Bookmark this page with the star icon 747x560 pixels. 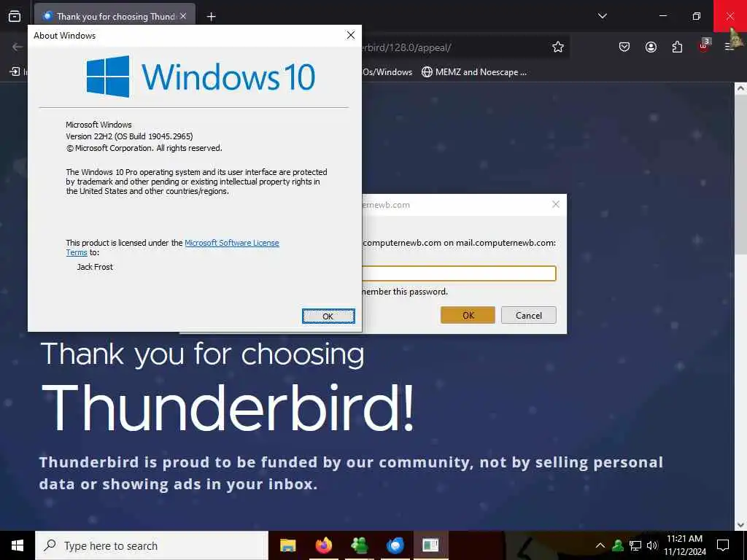(558, 47)
